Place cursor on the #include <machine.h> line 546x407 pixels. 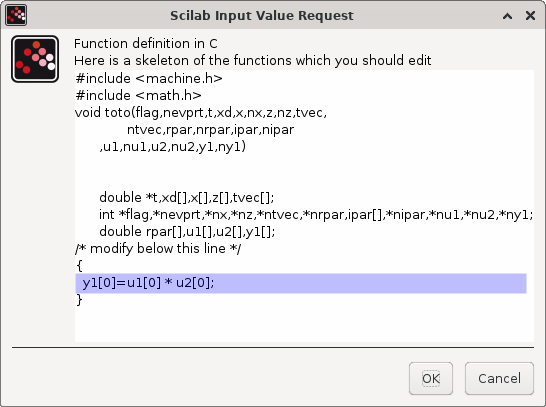pyautogui.click(x=149, y=79)
